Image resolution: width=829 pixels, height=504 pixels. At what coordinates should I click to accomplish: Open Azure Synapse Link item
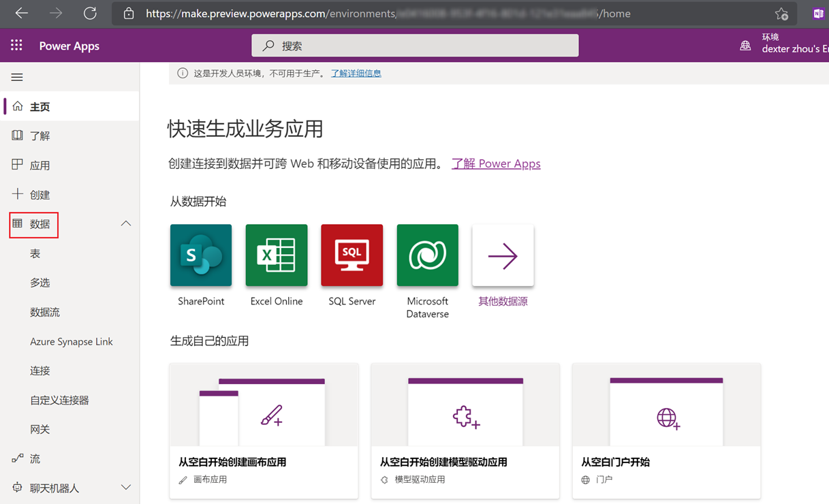[x=72, y=341]
